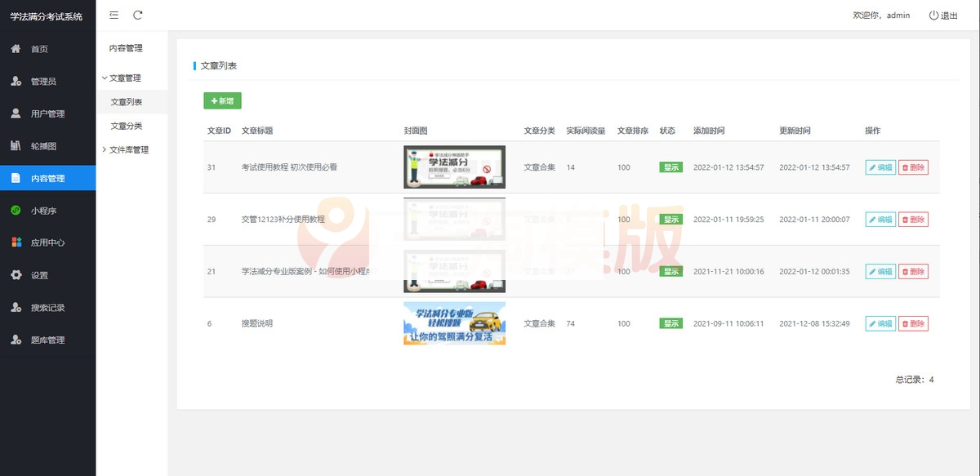Click the green 新增 add button
This screenshot has width=980, height=476.
point(221,100)
